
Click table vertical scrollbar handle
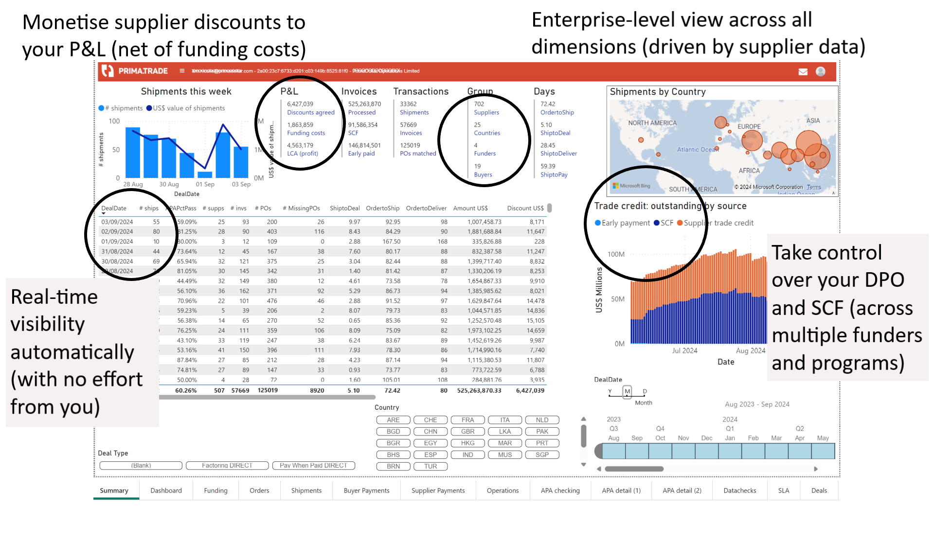[549, 208]
